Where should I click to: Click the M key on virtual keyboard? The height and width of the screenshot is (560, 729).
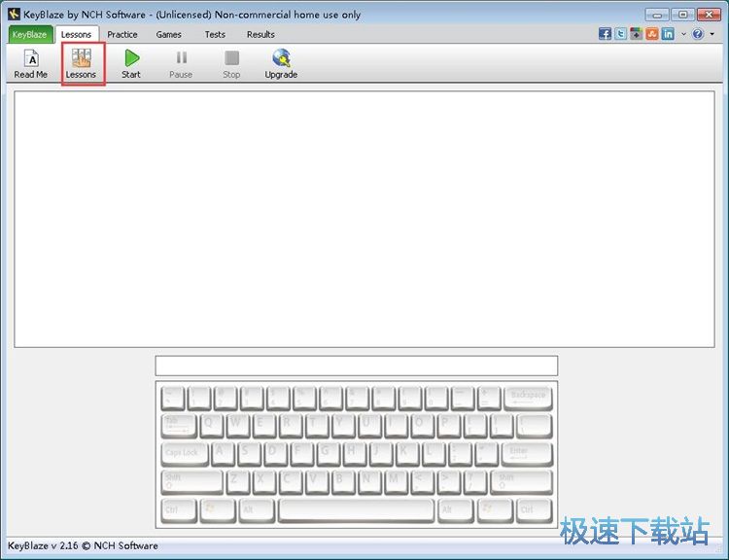click(397, 483)
